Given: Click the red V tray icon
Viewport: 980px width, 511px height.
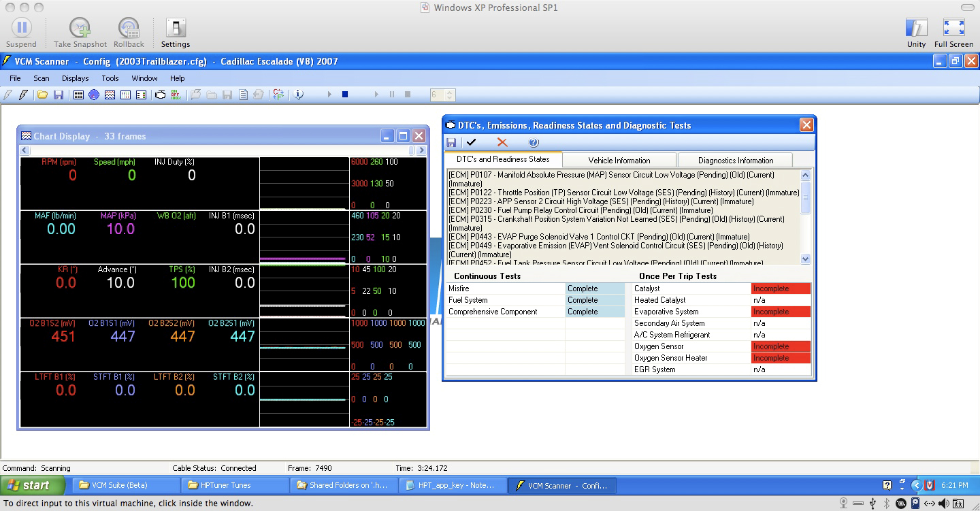Looking at the screenshot, I should 930,485.
